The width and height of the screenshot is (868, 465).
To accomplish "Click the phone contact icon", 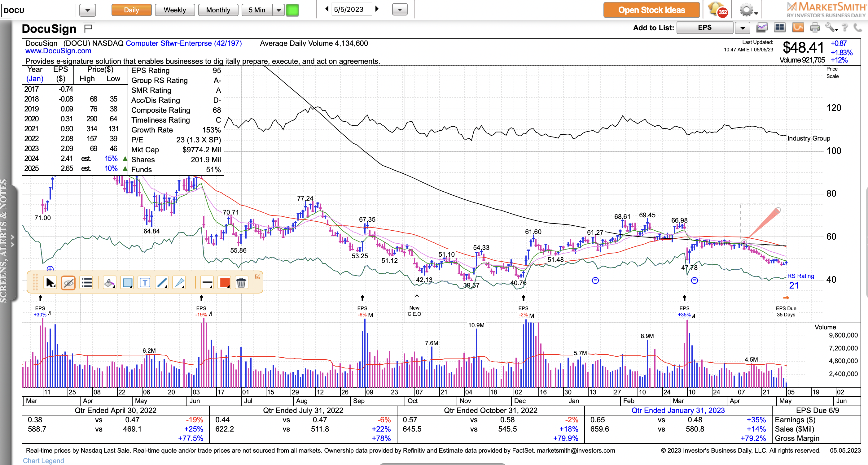I will (858, 28).
